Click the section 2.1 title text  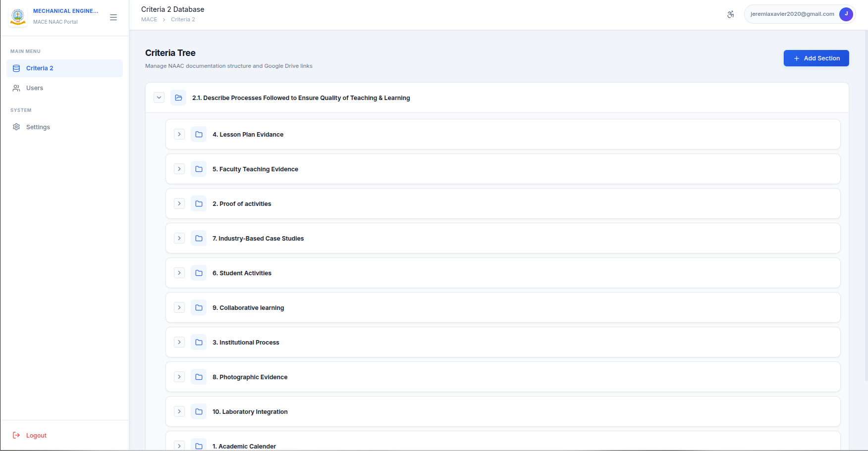[x=301, y=98]
